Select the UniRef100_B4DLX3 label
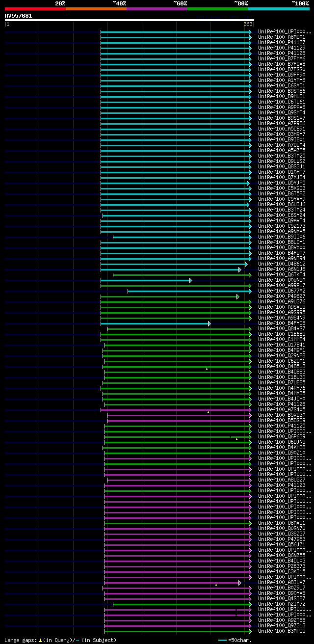The height and width of the screenshot is (644, 314). (282, 561)
